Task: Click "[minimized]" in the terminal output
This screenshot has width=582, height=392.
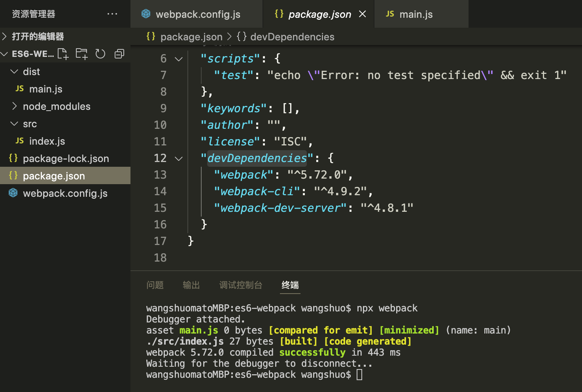Action: 409,330
